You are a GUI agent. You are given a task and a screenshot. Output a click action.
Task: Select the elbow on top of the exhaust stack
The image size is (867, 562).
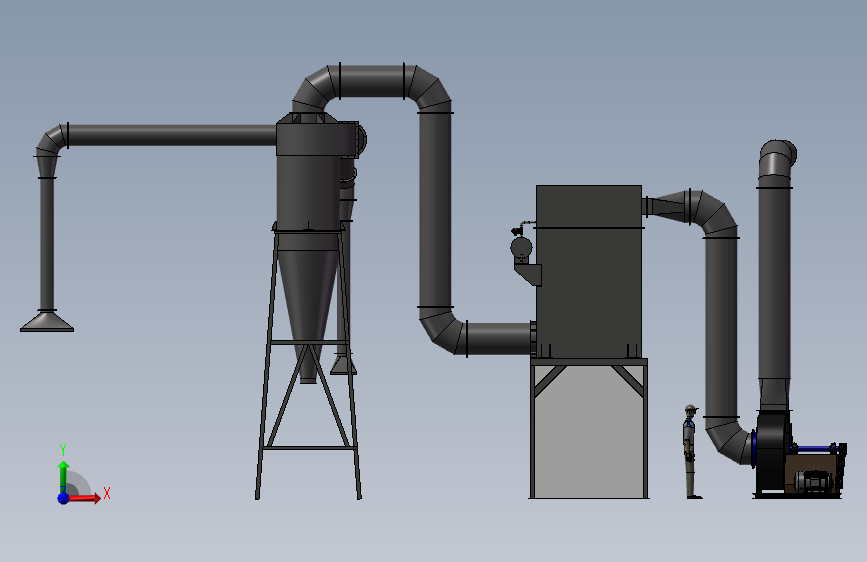coord(777,158)
